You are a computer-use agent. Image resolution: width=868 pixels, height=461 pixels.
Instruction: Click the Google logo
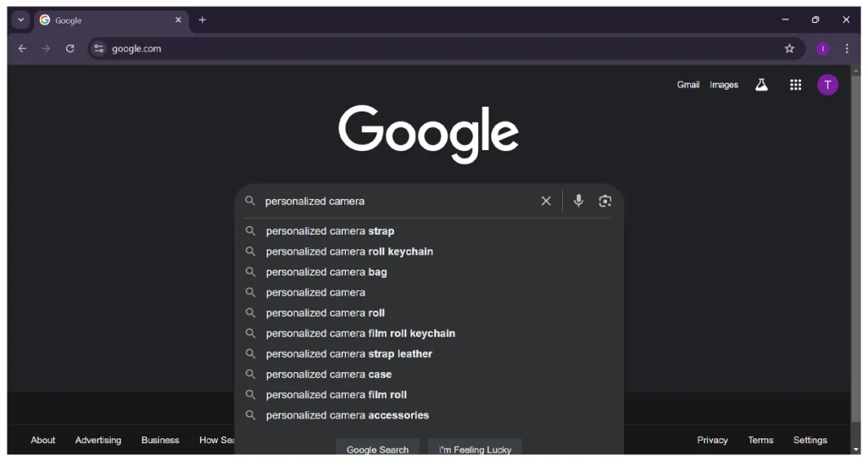tap(428, 135)
